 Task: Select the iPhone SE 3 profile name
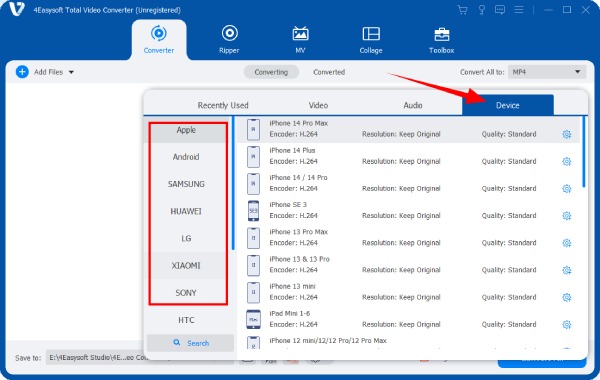click(x=288, y=205)
